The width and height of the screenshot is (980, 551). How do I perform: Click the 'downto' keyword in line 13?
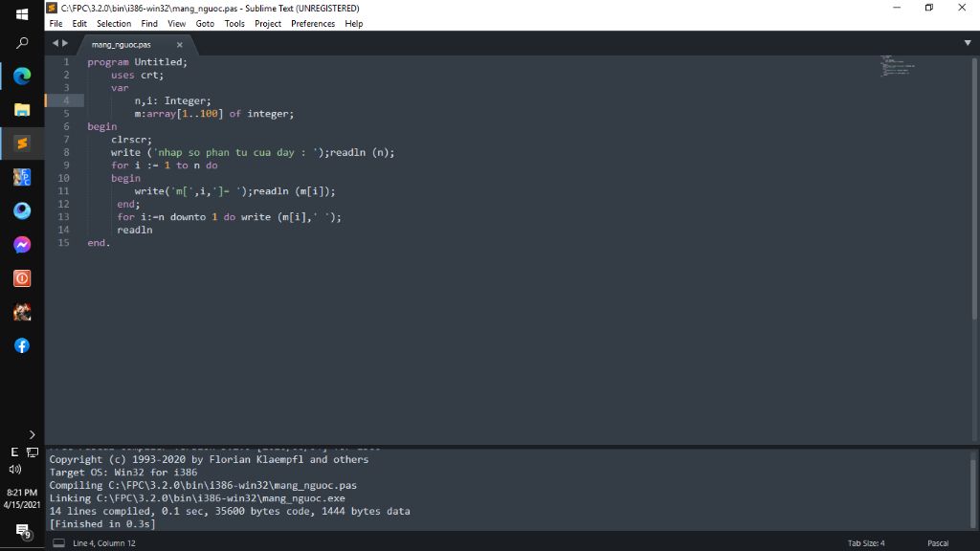(188, 217)
